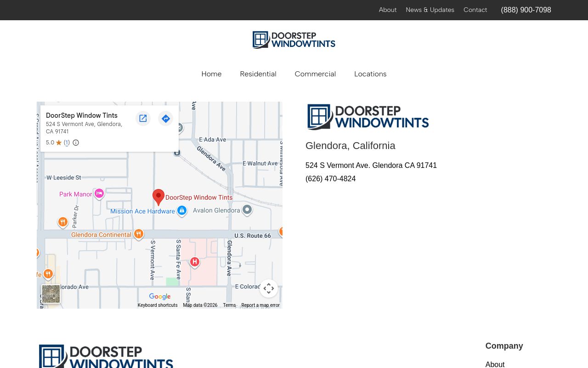Click the rating info circle icon
588x368 pixels.
(76, 143)
